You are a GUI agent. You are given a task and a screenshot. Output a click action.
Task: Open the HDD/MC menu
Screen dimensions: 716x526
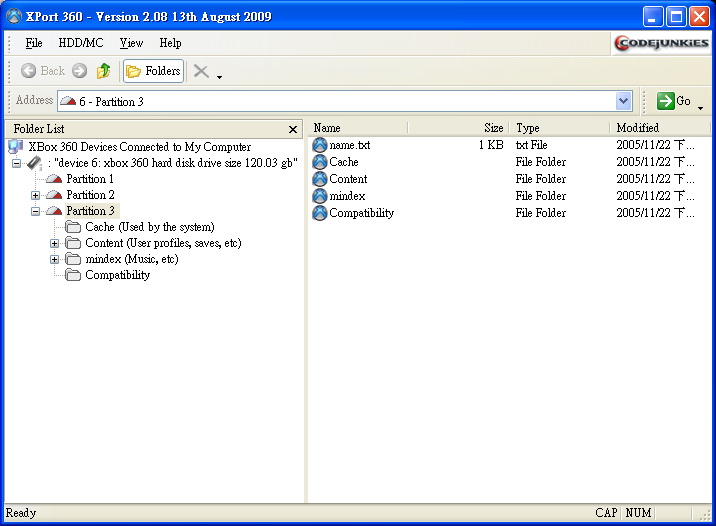(81, 43)
